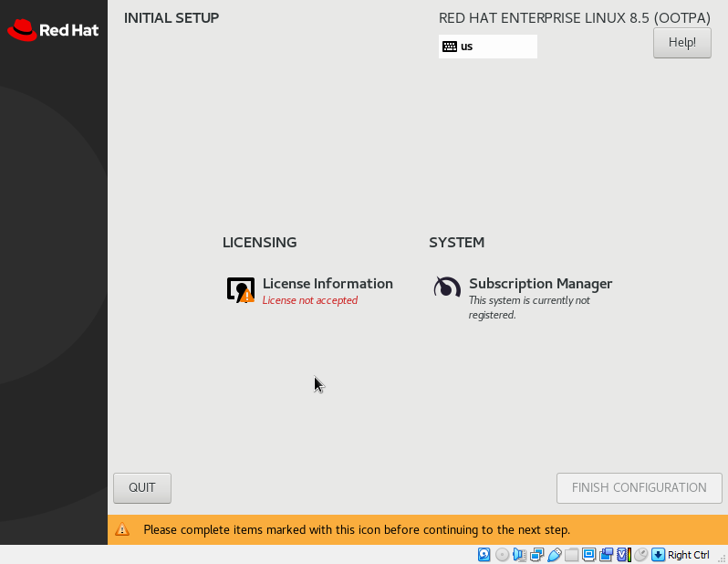The height and width of the screenshot is (564, 728).
Task: Click VirtualBox optical disc status icon
Action: [502, 555]
